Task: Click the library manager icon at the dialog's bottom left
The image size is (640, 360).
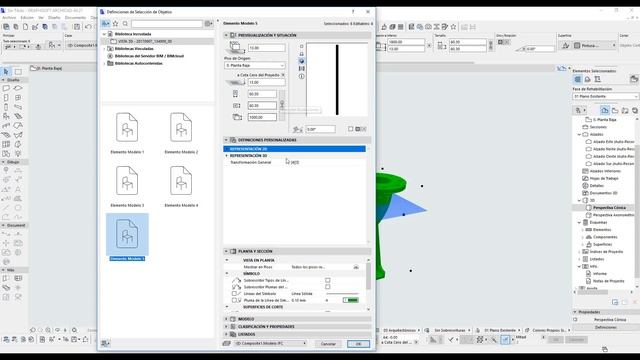Action: 105,344
